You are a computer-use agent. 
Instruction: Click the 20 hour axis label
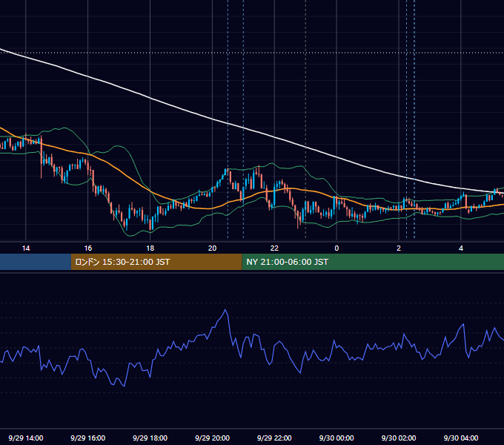pyautogui.click(x=212, y=248)
